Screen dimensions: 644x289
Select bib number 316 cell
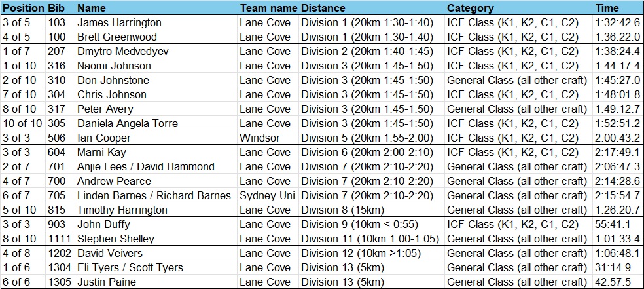click(x=60, y=66)
